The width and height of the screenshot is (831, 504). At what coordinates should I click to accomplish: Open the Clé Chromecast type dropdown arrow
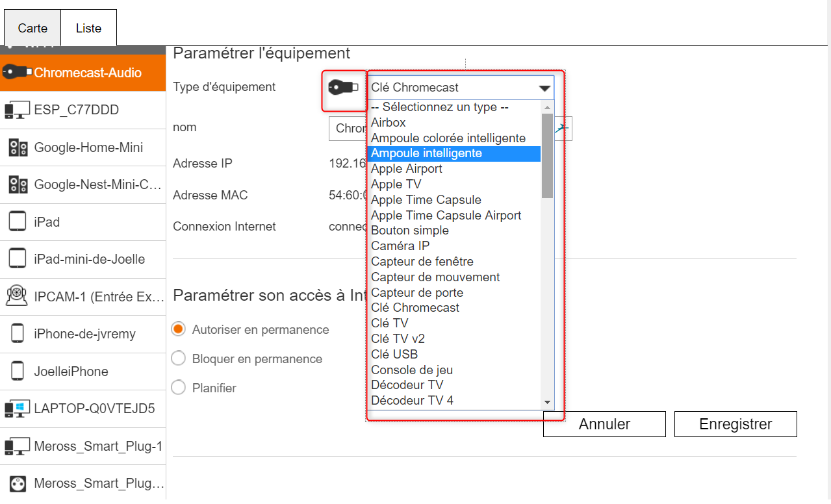coord(544,88)
